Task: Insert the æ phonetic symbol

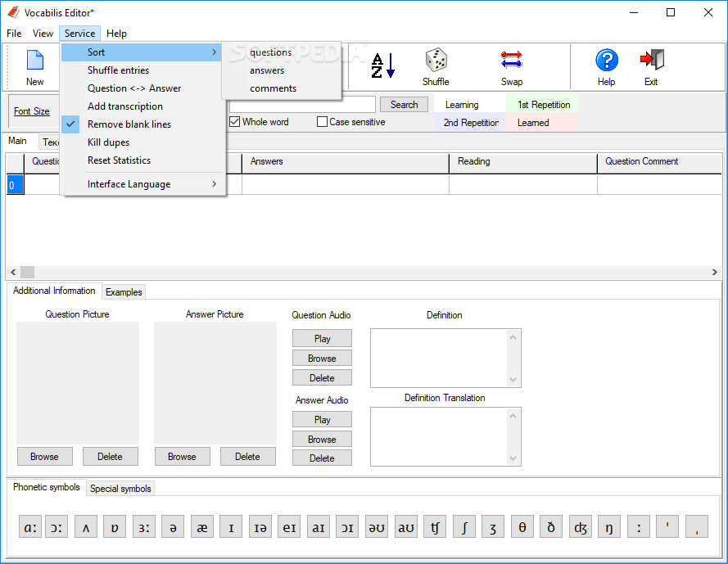Action: tap(202, 526)
